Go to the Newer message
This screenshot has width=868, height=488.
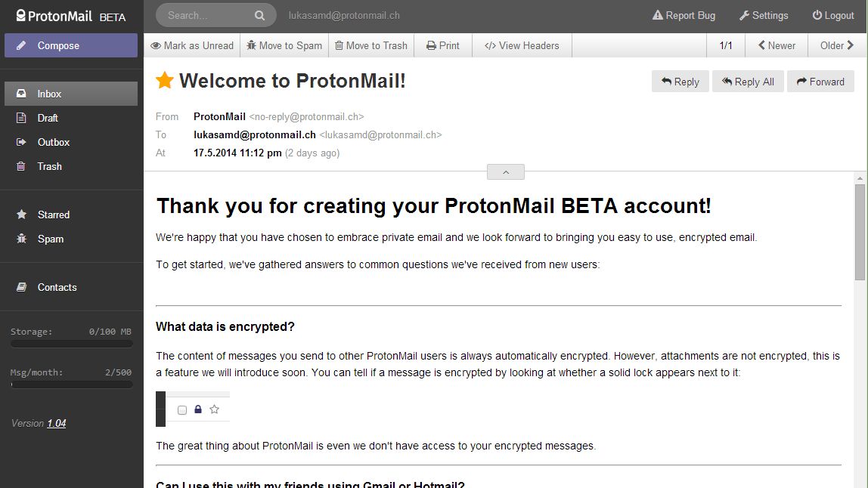pos(776,45)
